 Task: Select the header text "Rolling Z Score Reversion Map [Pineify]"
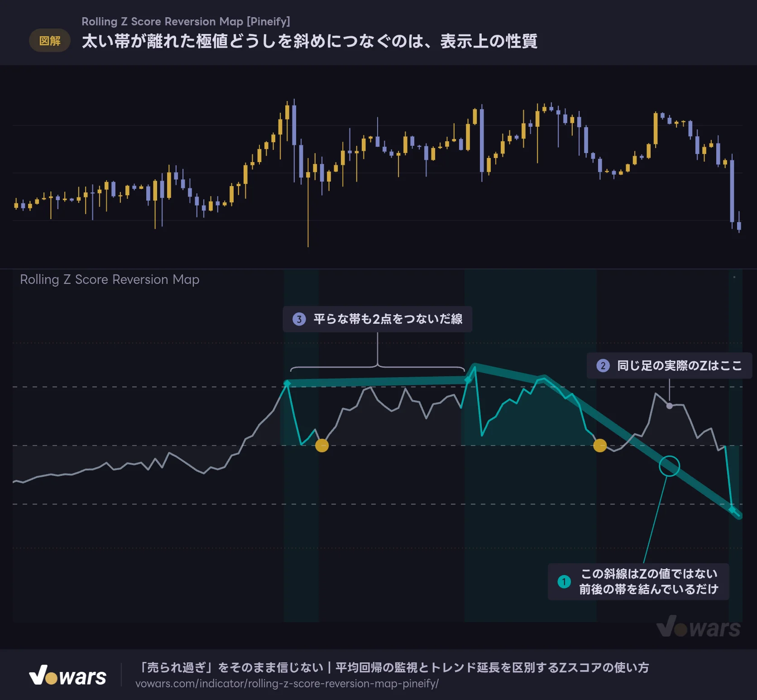186,21
